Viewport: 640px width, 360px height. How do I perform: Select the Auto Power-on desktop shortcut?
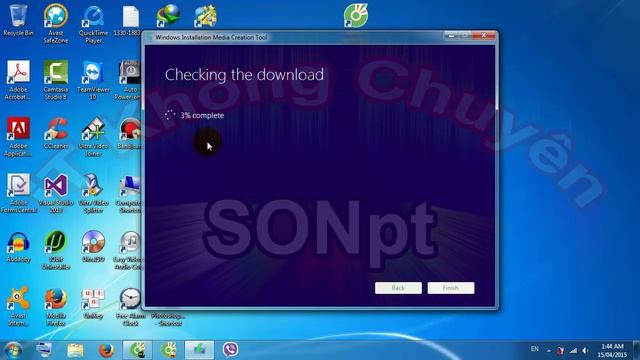click(129, 80)
